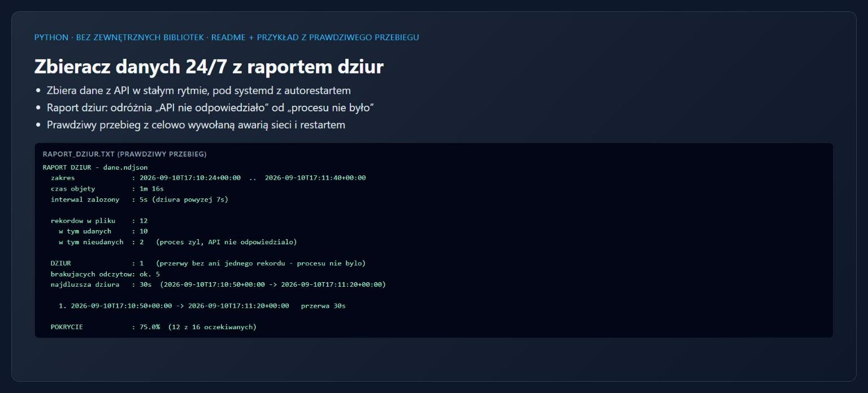Viewport: 868px width, 393px height.
Task: Select the bullet beginning "Raport dziur: odróżnia"
Action: [x=211, y=107]
